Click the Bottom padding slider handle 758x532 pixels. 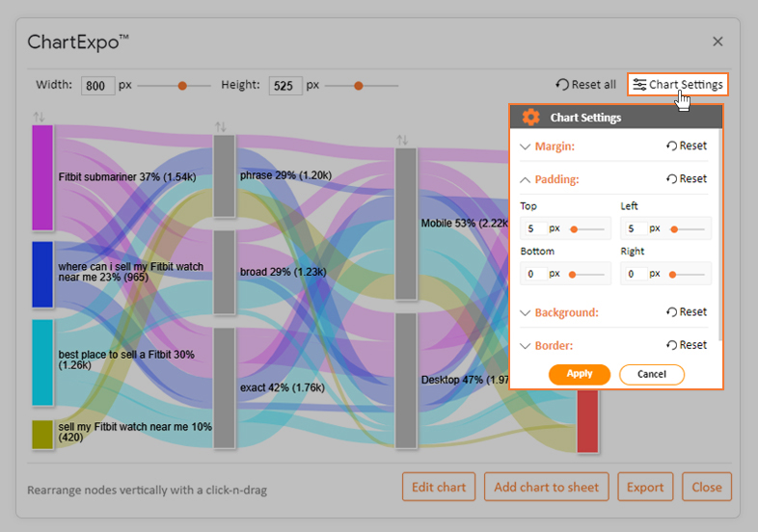click(573, 275)
